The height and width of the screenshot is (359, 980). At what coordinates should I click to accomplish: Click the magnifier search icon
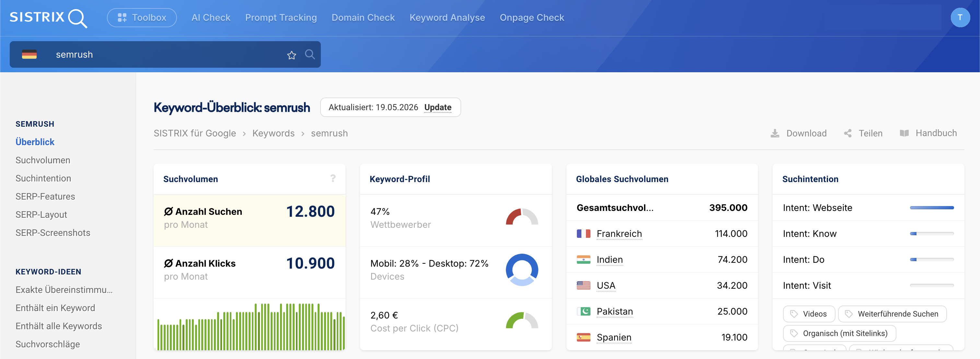310,54
